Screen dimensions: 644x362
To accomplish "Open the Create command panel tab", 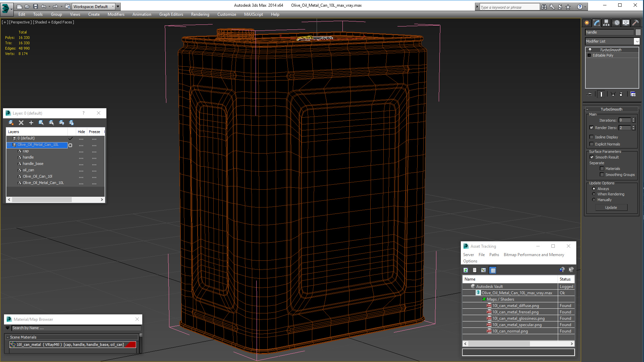I will [x=587, y=23].
